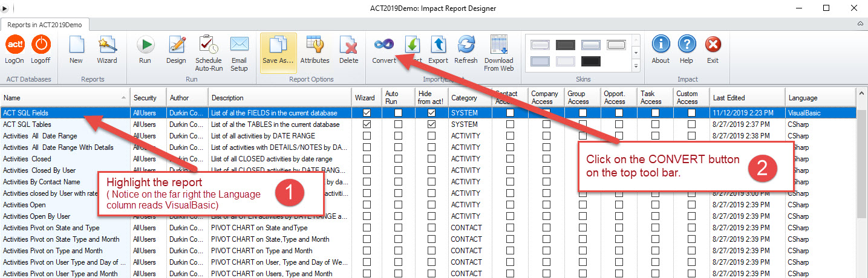
Task: Run the selected report
Action: [145, 50]
